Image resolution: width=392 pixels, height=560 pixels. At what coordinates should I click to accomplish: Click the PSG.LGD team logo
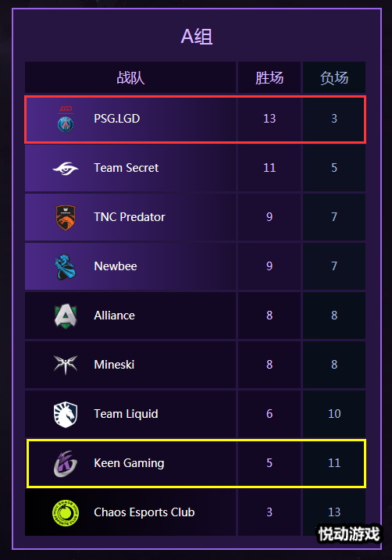coord(66,119)
